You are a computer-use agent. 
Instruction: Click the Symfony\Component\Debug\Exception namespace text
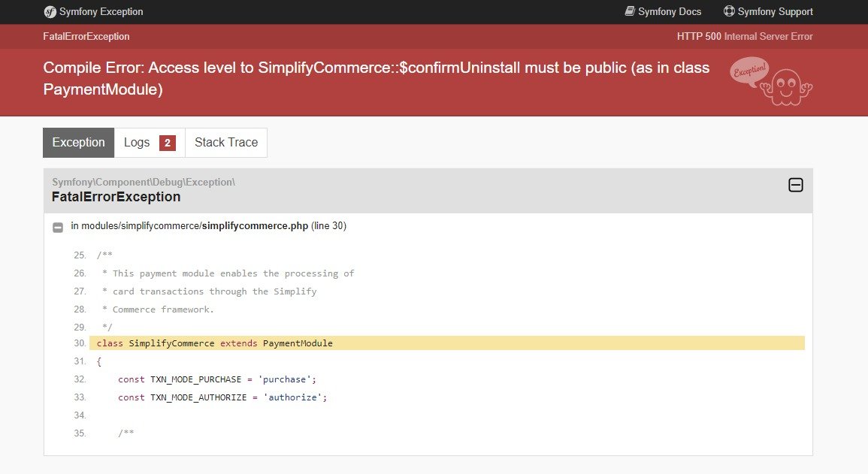(144, 182)
